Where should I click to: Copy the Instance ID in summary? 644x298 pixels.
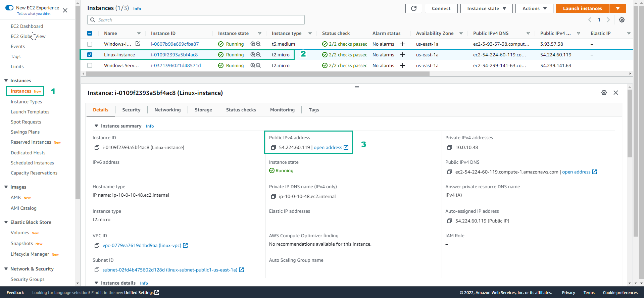pos(97,147)
